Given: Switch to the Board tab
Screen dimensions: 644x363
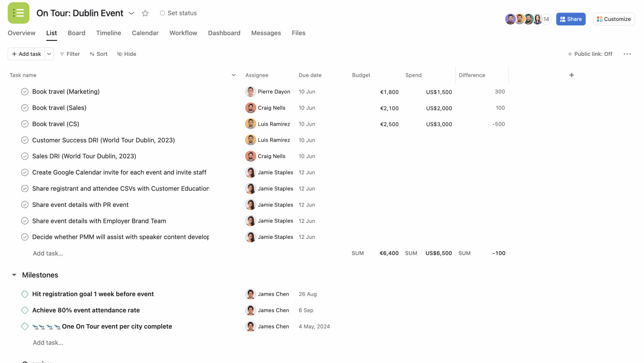Looking at the screenshot, I should 76,33.
